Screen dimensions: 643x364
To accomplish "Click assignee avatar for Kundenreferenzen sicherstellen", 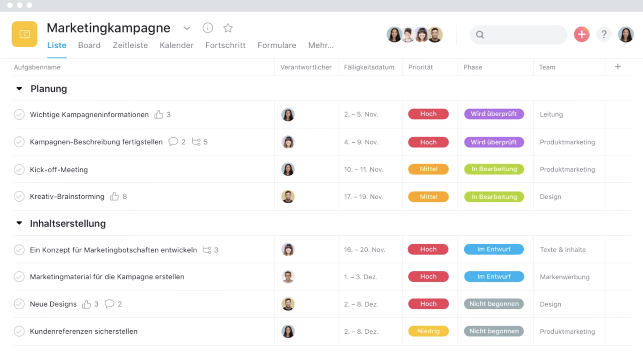I will tap(288, 331).
